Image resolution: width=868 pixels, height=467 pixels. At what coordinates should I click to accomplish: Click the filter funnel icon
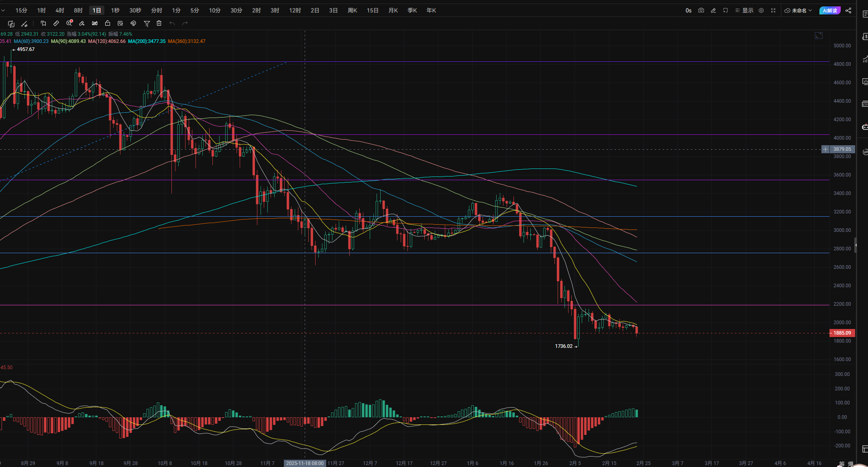pyautogui.click(x=147, y=24)
